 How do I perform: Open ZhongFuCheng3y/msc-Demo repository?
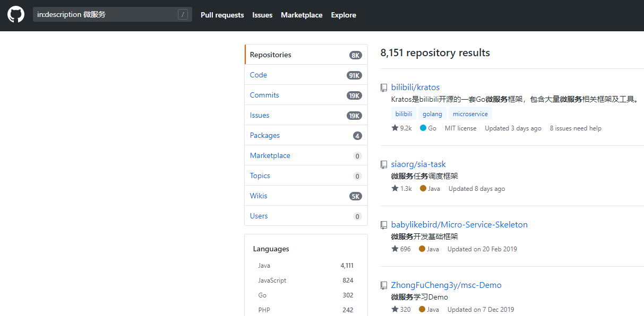point(446,285)
